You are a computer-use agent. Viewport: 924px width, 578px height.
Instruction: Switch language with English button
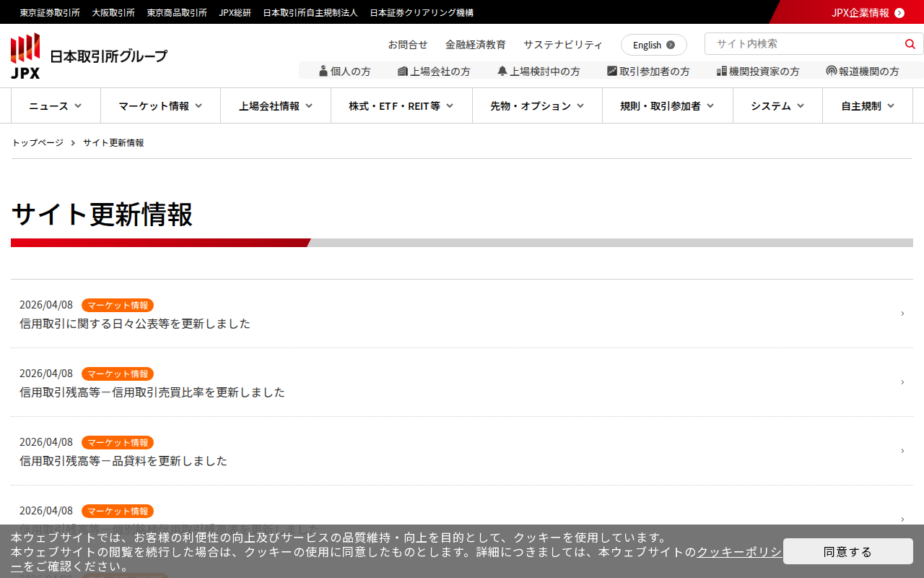pyautogui.click(x=654, y=45)
